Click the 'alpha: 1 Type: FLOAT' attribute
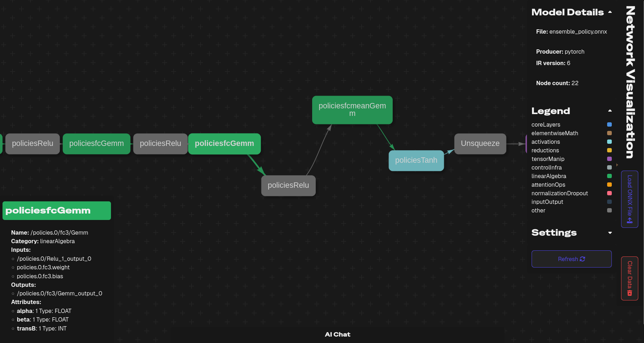This screenshot has width=644, height=343. point(44,311)
